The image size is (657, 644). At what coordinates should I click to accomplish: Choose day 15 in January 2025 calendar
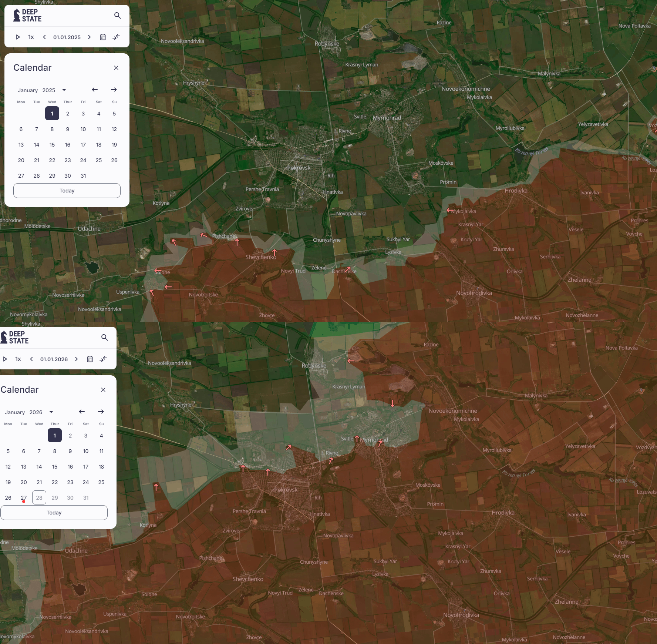click(x=52, y=145)
